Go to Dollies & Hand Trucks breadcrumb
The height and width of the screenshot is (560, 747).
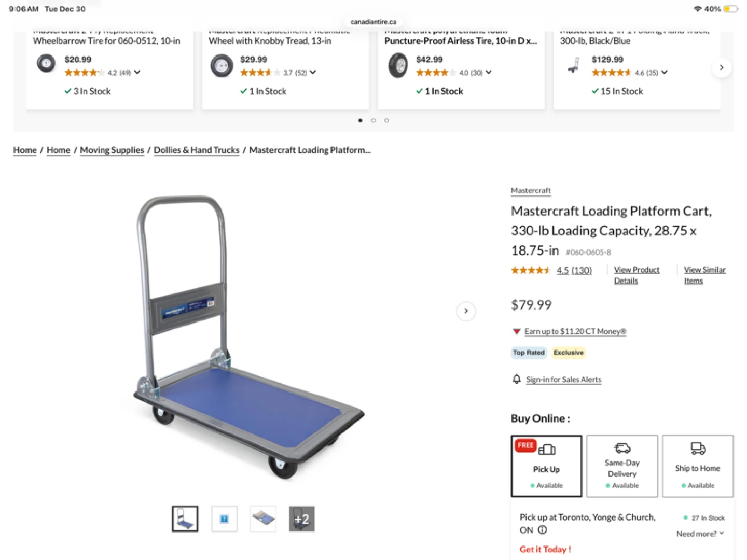point(197,150)
